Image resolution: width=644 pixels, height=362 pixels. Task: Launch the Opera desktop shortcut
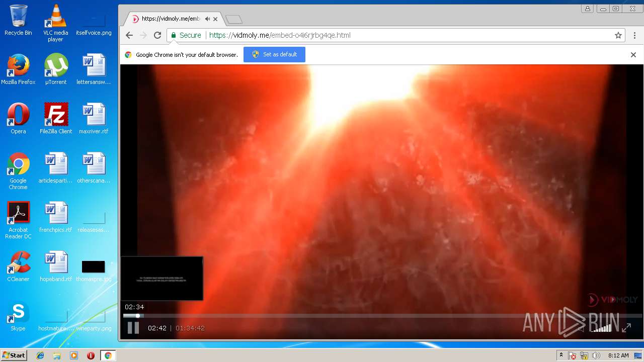(18, 119)
